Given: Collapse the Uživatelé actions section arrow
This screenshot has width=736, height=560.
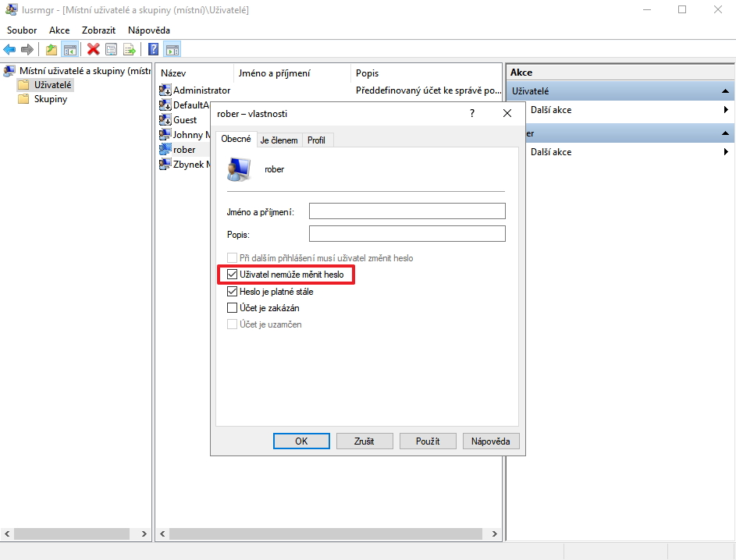Looking at the screenshot, I should click(725, 91).
